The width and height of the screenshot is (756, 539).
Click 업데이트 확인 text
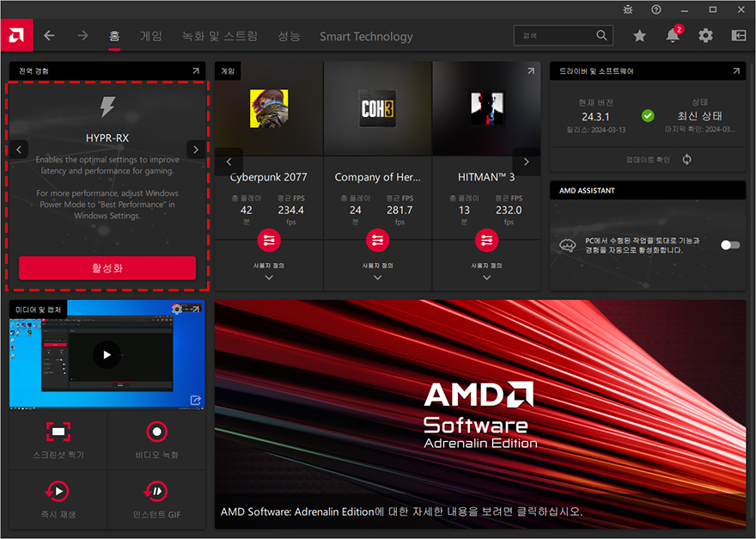pos(648,160)
